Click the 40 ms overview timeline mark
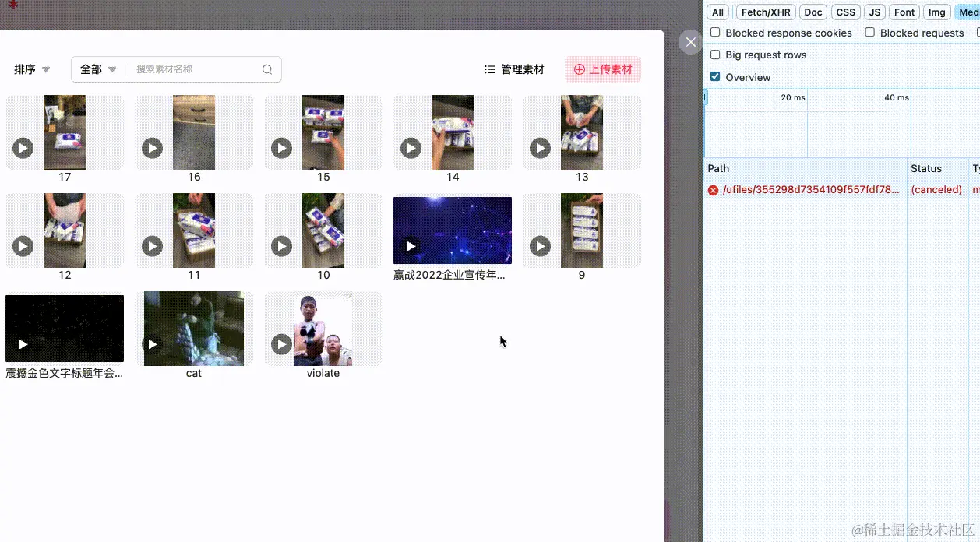 [897, 97]
